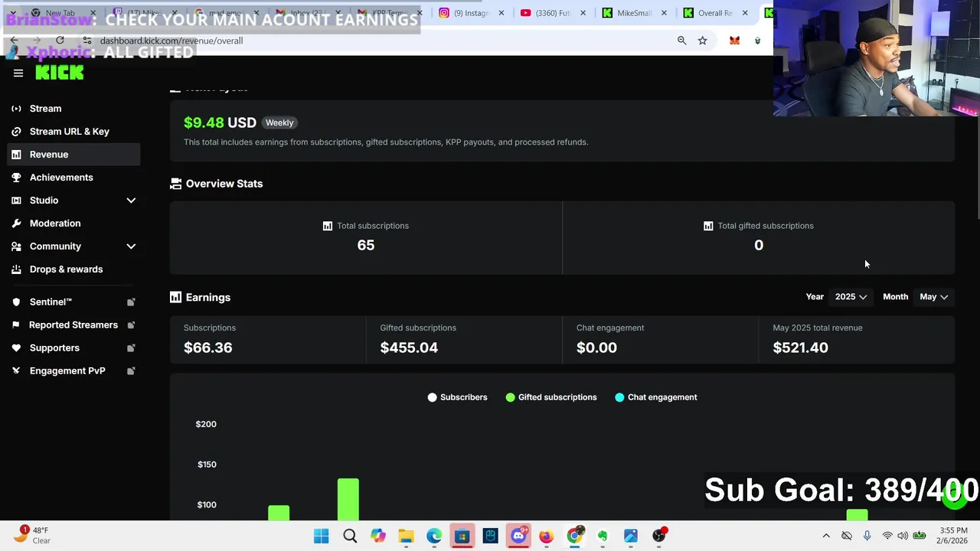Image resolution: width=980 pixels, height=551 pixels.
Task: Click the Gifted subscriptions earnings $455.04
Action: point(409,347)
